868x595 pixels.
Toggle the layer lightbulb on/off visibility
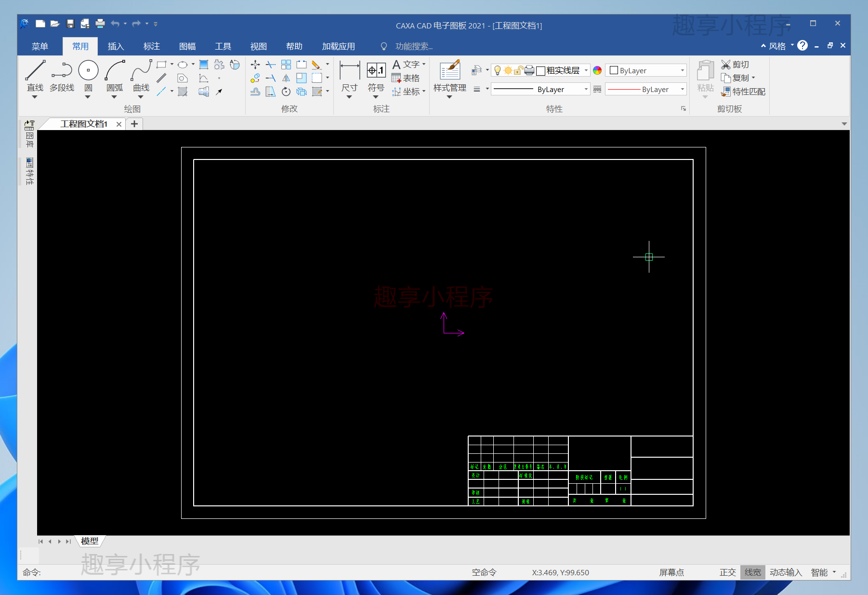coord(498,70)
